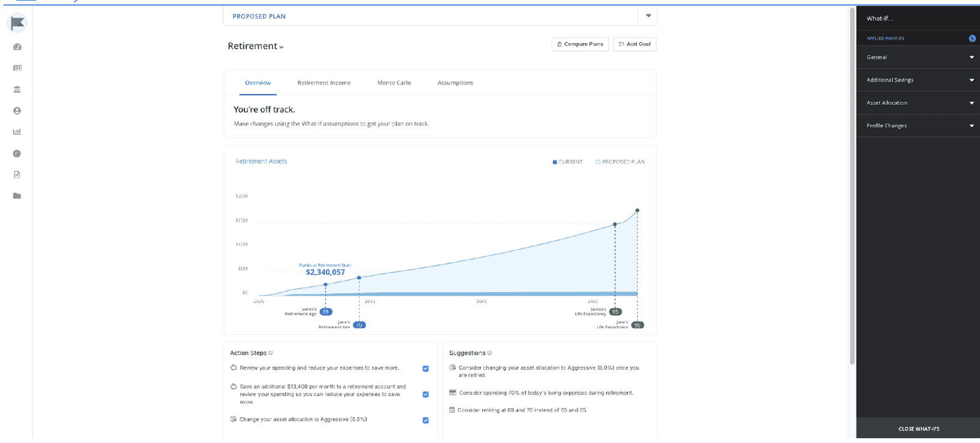
Task: Uncheck 'Change your asset allocation to Aggressive' checkbox
Action: click(425, 420)
